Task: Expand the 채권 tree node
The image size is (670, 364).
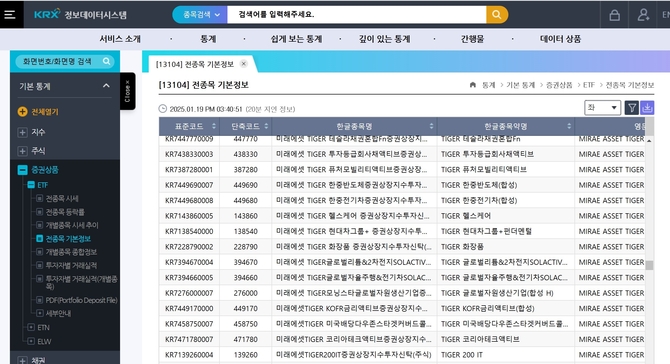Action: [22, 361]
